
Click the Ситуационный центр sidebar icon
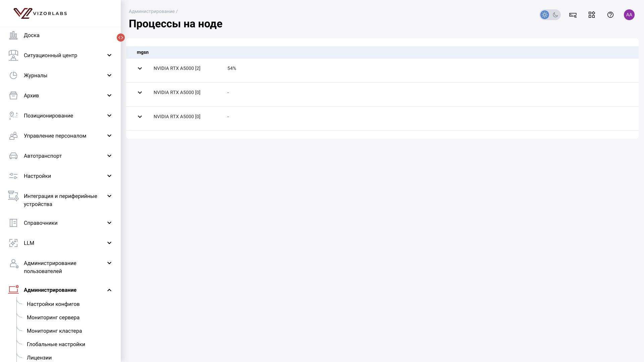click(13, 55)
